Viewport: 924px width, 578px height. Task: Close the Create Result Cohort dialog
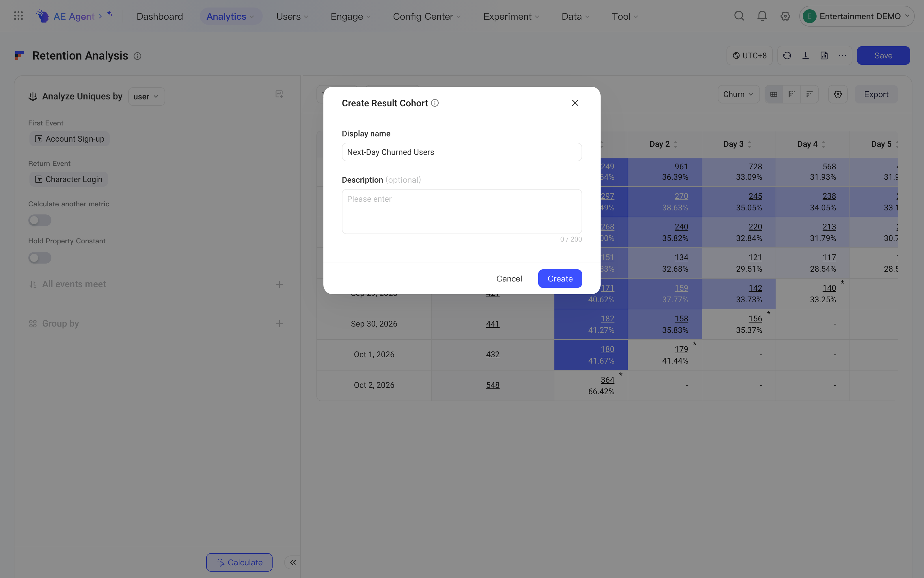pyautogui.click(x=575, y=103)
